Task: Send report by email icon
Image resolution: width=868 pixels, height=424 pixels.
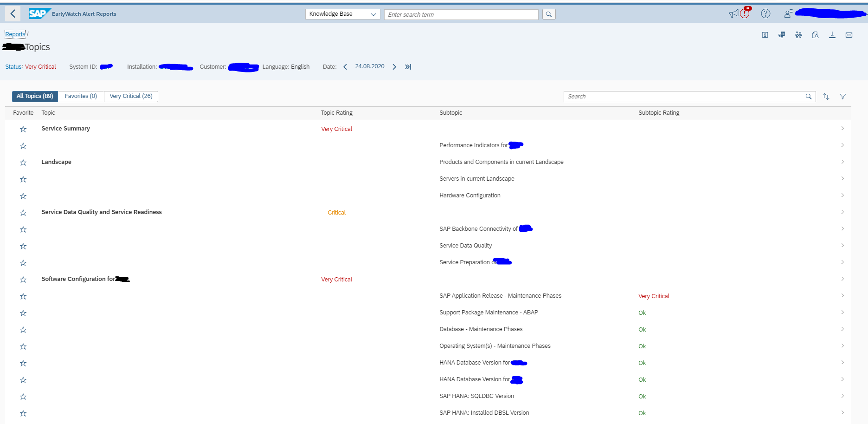Action: point(849,35)
